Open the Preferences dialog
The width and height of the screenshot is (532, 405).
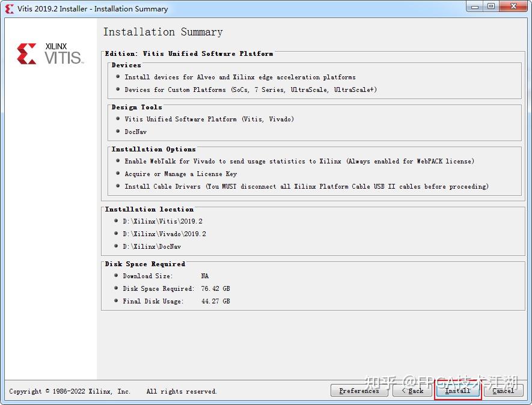click(x=359, y=391)
